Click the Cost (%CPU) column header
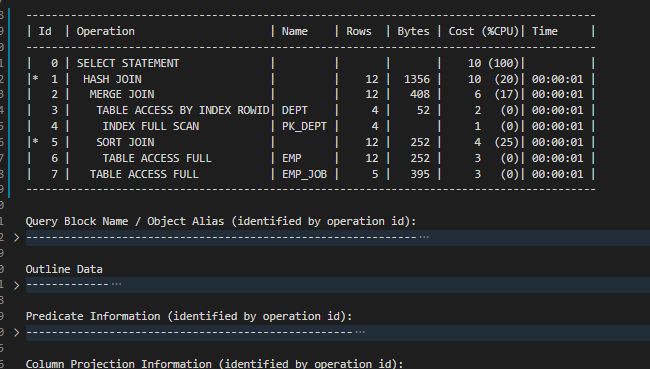 (x=483, y=32)
